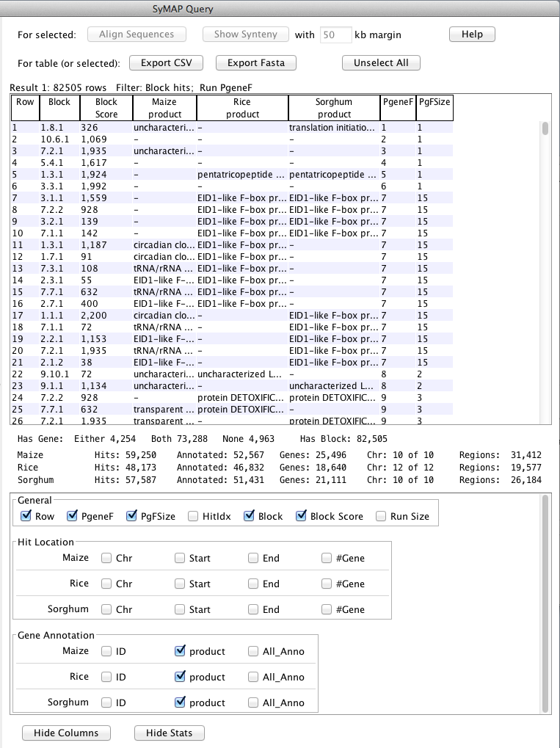560x748 pixels.
Task: Click the Maize product column header
Action: click(164, 108)
